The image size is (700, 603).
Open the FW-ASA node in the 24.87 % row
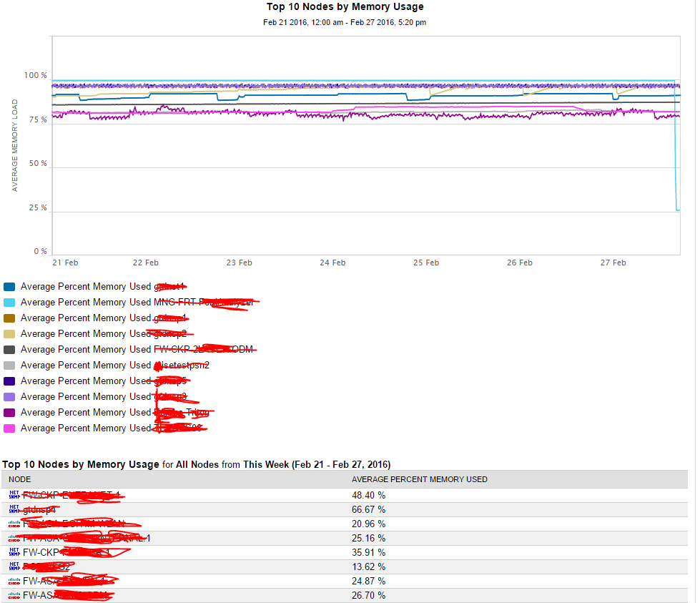(x=65, y=581)
